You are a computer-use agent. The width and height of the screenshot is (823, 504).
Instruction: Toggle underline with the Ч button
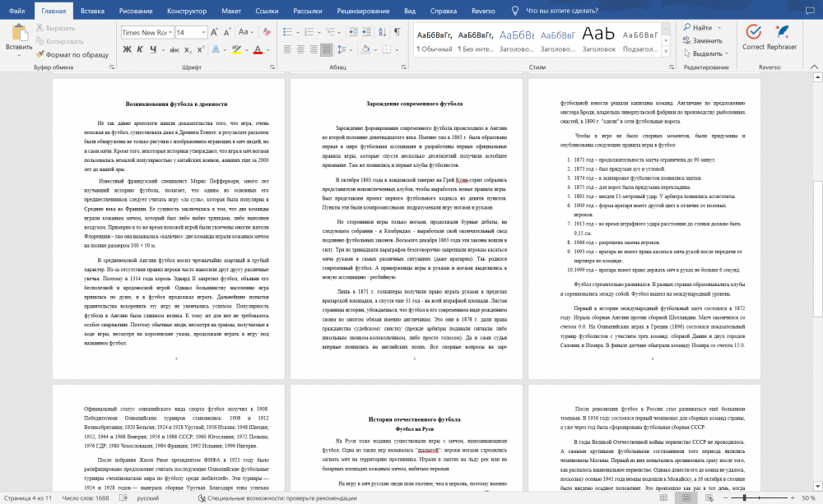click(x=153, y=50)
